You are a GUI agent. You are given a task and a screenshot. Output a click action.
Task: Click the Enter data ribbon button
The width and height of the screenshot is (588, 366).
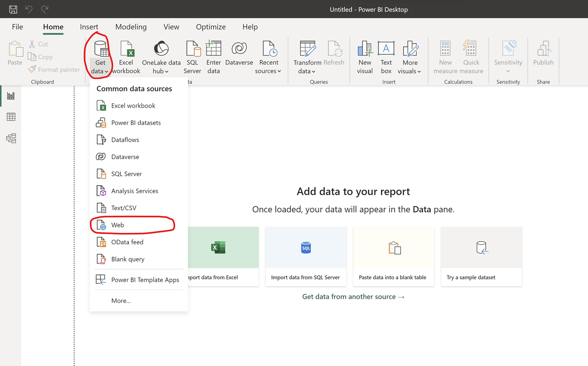coord(213,57)
